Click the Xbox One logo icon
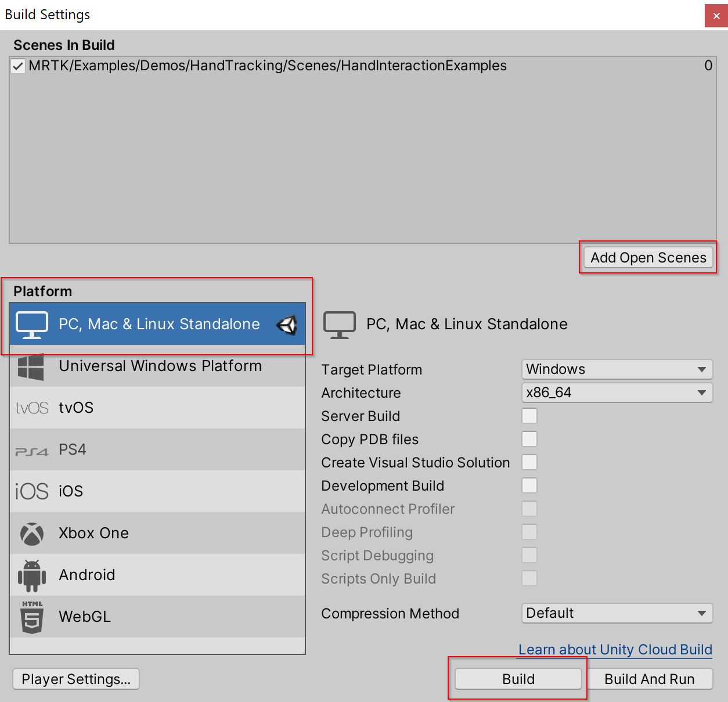The image size is (728, 702). pos(32,534)
